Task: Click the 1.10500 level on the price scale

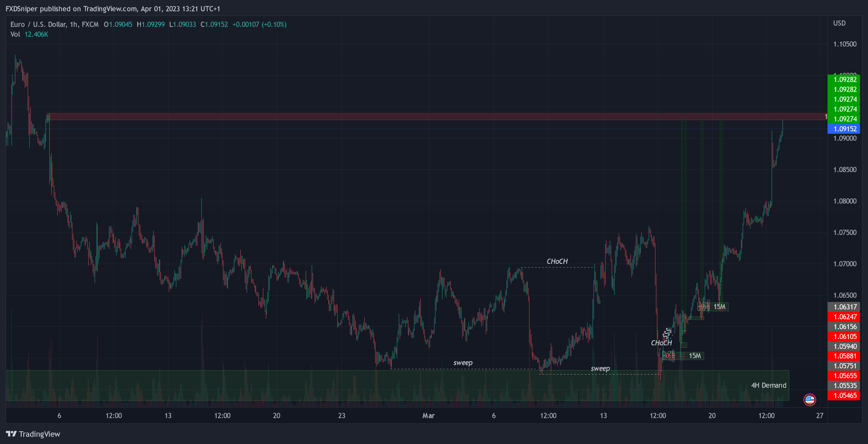Action: (x=844, y=44)
